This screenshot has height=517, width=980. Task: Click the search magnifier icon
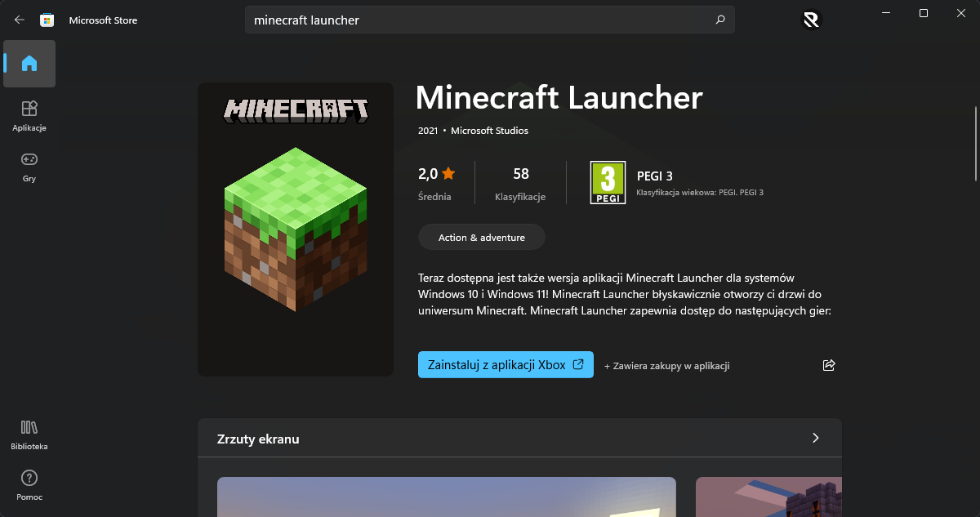tap(719, 20)
